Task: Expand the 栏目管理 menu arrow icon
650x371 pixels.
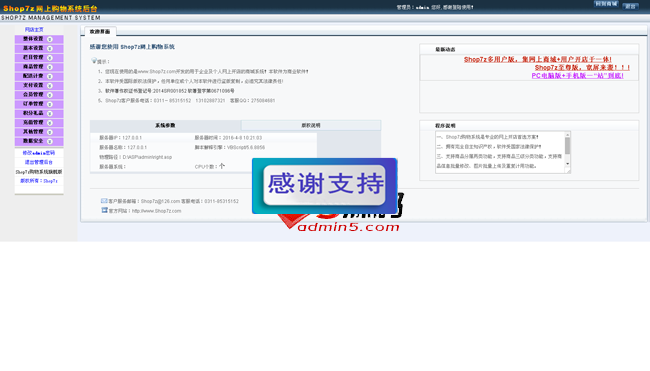Action: [x=50, y=58]
